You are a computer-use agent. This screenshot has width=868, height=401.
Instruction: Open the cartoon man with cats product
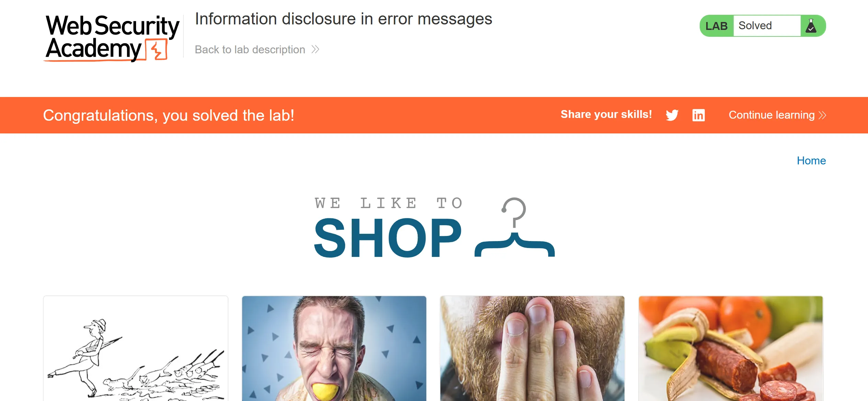(136, 348)
